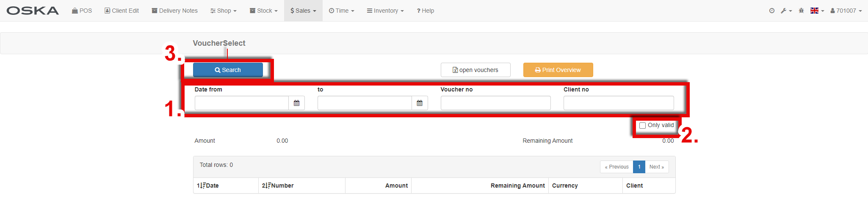The height and width of the screenshot is (216, 868).
Task: Expand the Stock dropdown menu
Action: [x=263, y=11]
